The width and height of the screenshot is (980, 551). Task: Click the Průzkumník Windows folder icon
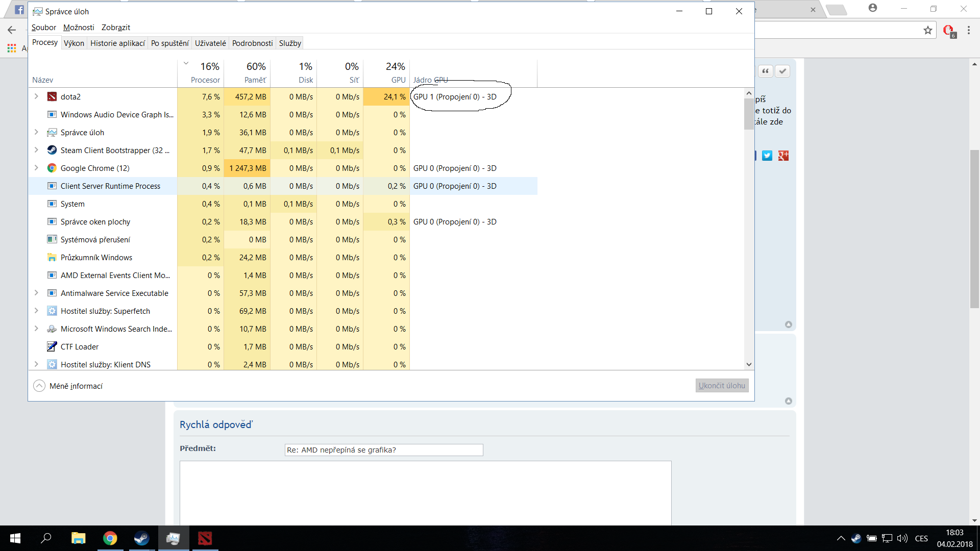click(x=52, y=257)
